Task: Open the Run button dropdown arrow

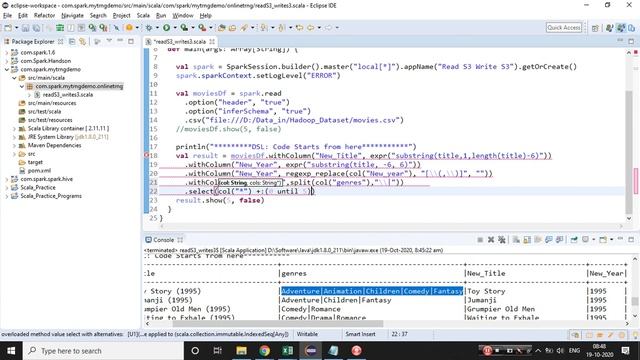Action: tap(175, 28)
